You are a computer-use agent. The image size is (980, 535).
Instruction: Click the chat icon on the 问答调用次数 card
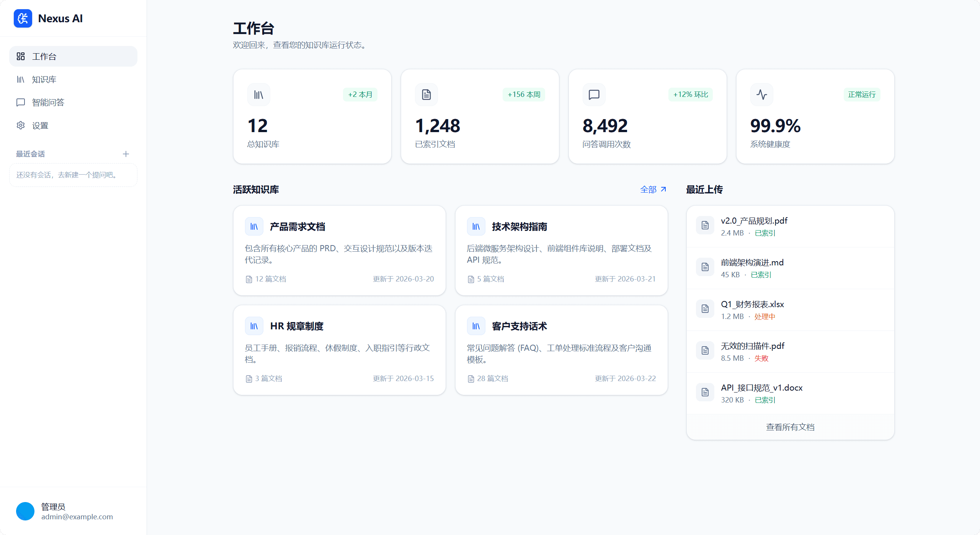click(594, 95)
